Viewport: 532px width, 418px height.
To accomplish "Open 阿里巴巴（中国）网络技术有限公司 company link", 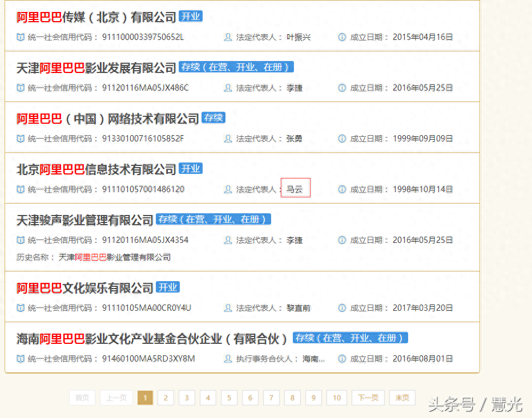I will (x=107, y=119).
